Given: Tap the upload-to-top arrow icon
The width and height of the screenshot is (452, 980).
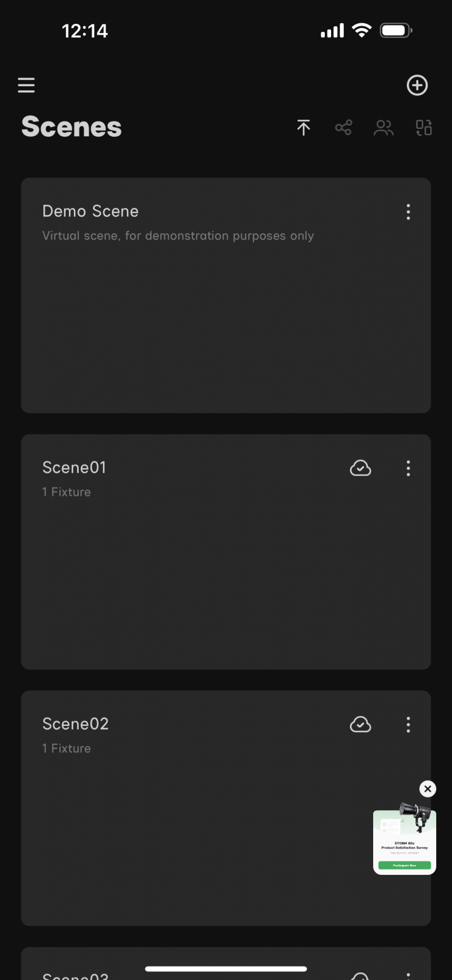Looking at the screenshot, I should (304, 128).
